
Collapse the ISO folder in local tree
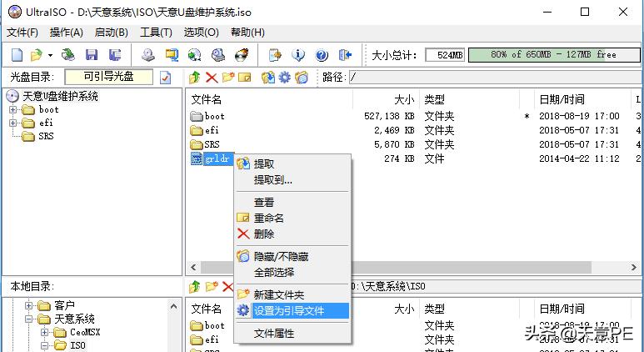click(44, 345)
